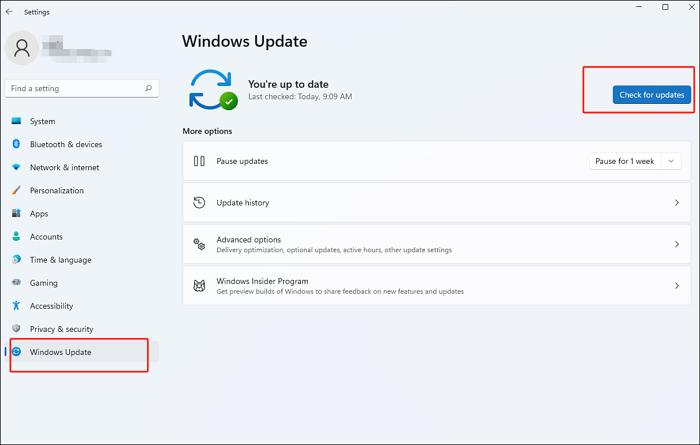Go to Gaming settings

(82, 283)
